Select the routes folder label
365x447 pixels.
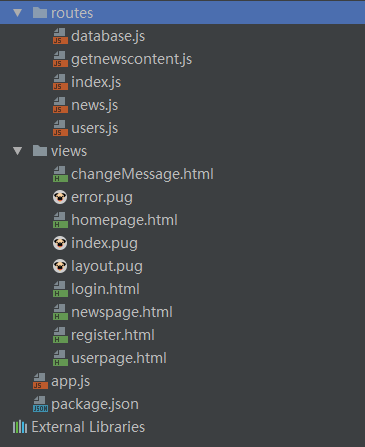pos(72,13)
